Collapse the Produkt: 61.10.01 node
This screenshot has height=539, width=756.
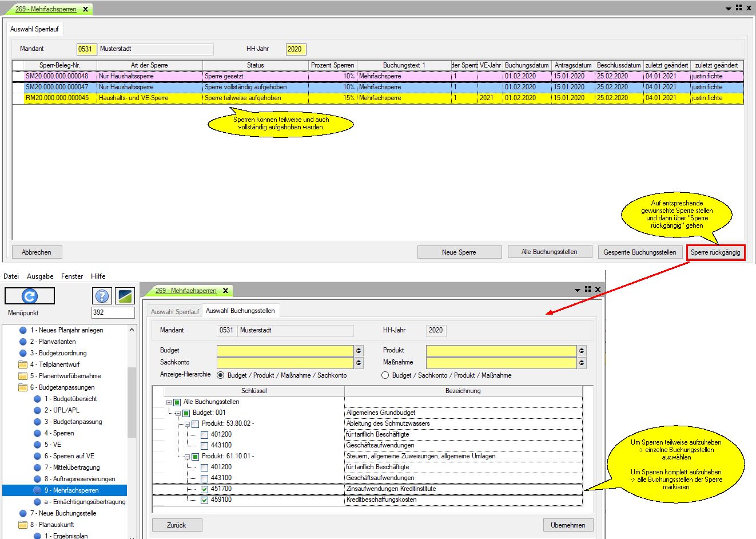click(187, 457)
